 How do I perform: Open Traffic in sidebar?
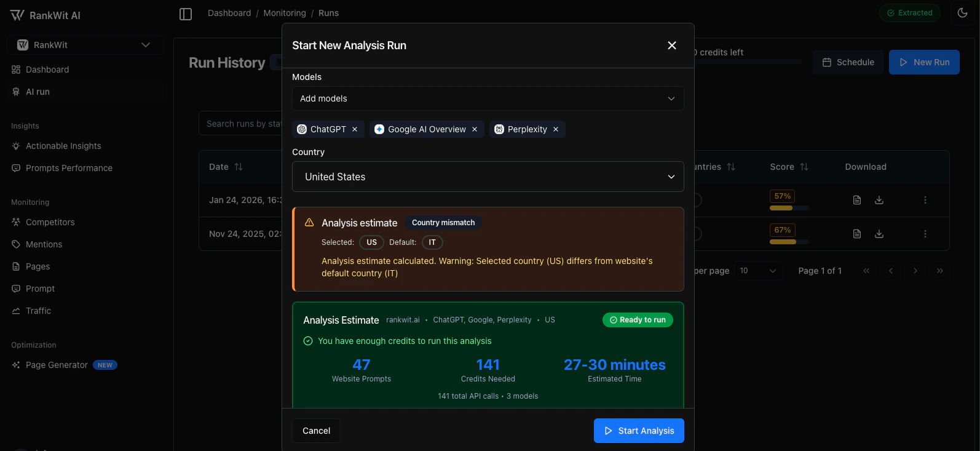tap(84, 311)
